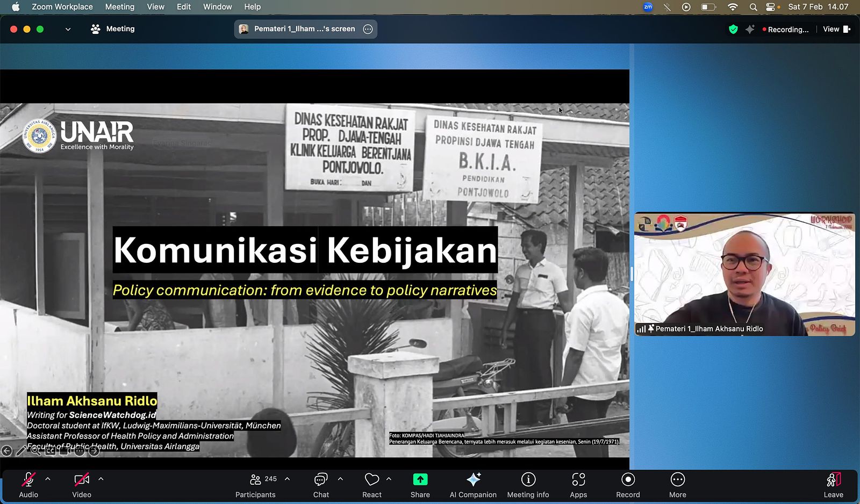
Task: Open the Meeting menu in menu bar
Action: 119,7
